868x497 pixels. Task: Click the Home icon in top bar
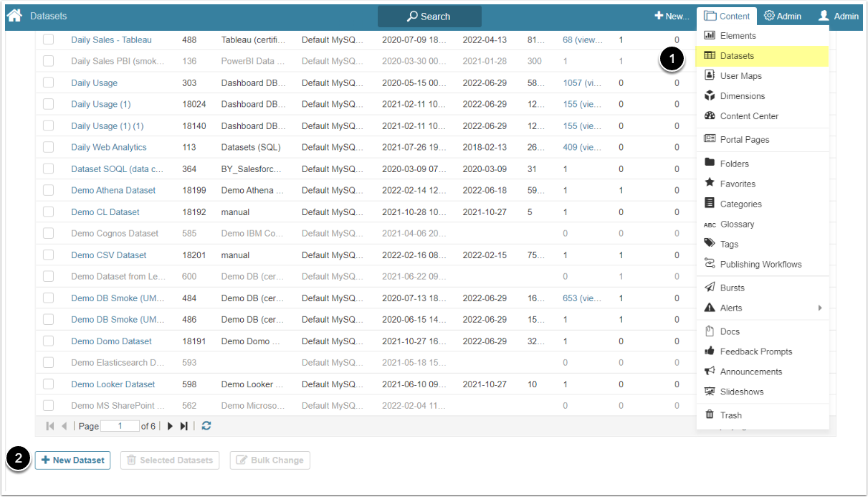(14, 16)
